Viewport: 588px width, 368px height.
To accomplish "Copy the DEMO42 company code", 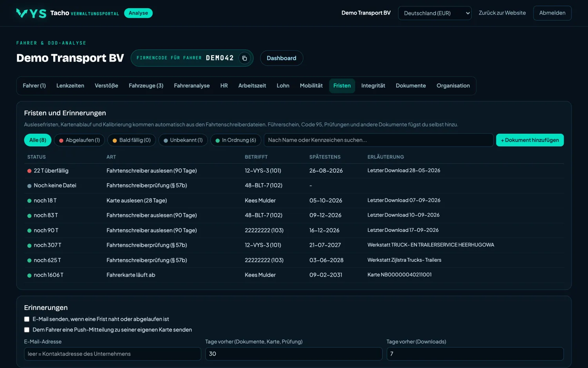I will point(244,58).
